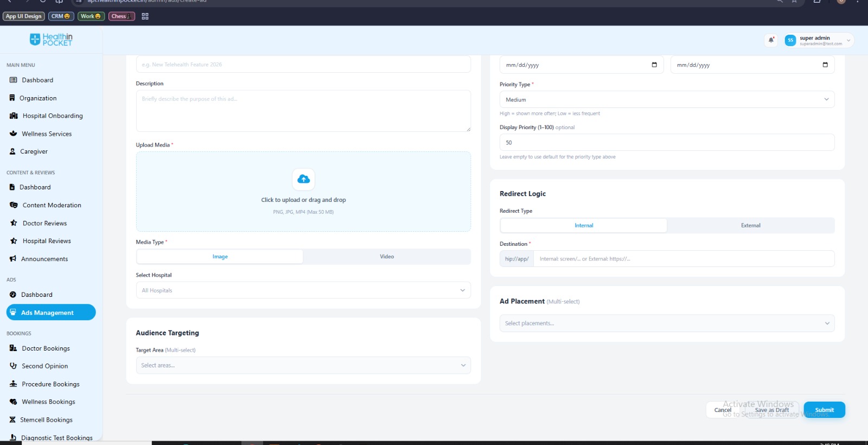
Task: Open the Work bookmark folder
Action: click(91, 16)
